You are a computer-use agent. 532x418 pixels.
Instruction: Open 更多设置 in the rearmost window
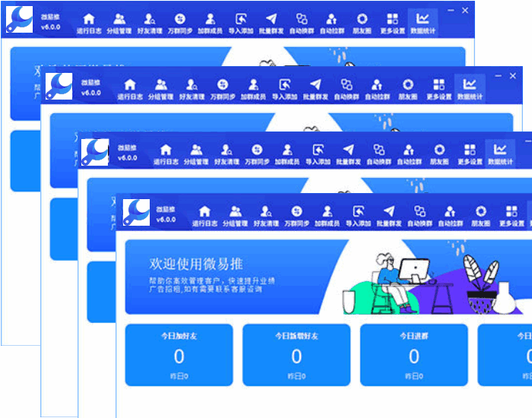point(393,24)
